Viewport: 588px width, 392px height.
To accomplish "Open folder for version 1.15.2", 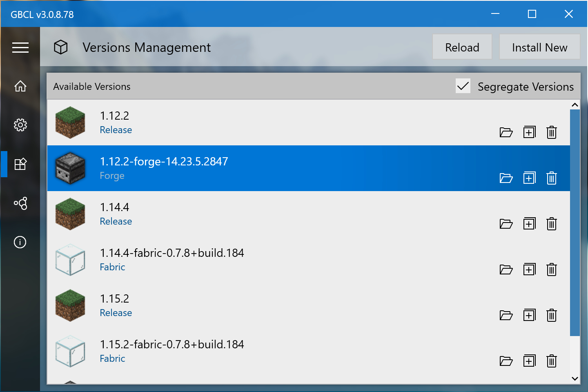I will click(x=506, y=315).
